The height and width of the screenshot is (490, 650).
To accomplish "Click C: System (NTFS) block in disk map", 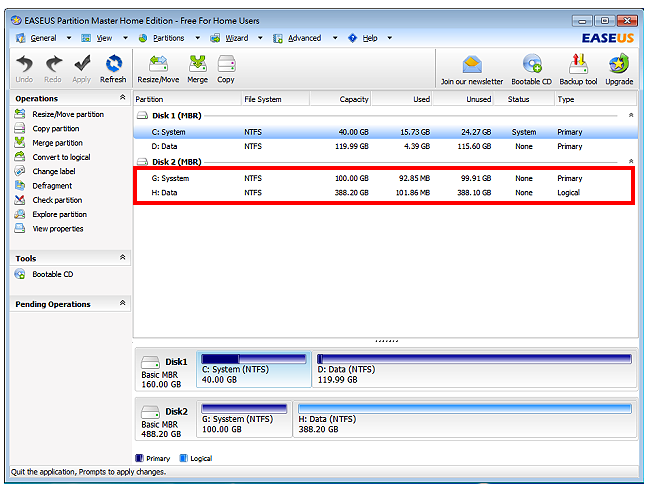I will [x=254, y=369].
